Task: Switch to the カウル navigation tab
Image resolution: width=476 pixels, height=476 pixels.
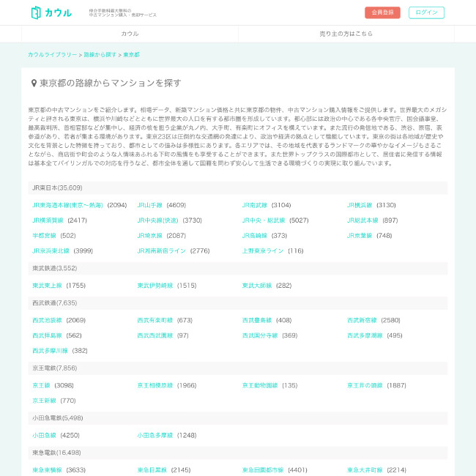Action: coord(130,34)
